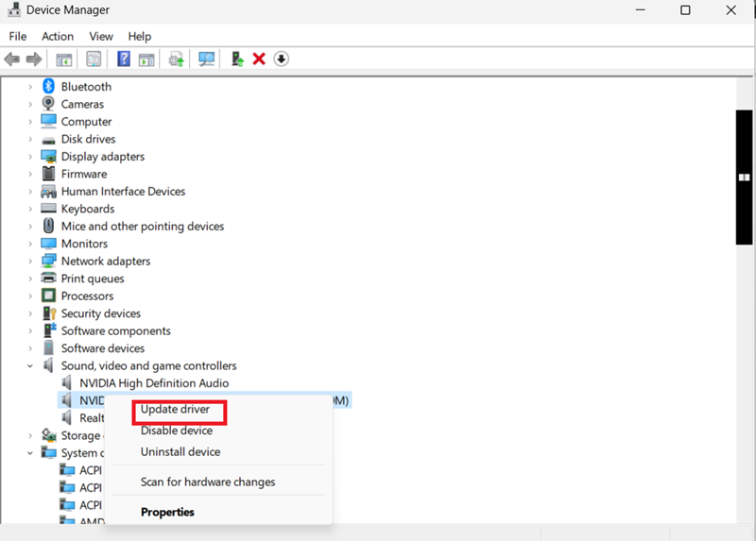Click the Bluetooth category icon
Viewport: 756px width, 541px height.
(x=48, y=86)
